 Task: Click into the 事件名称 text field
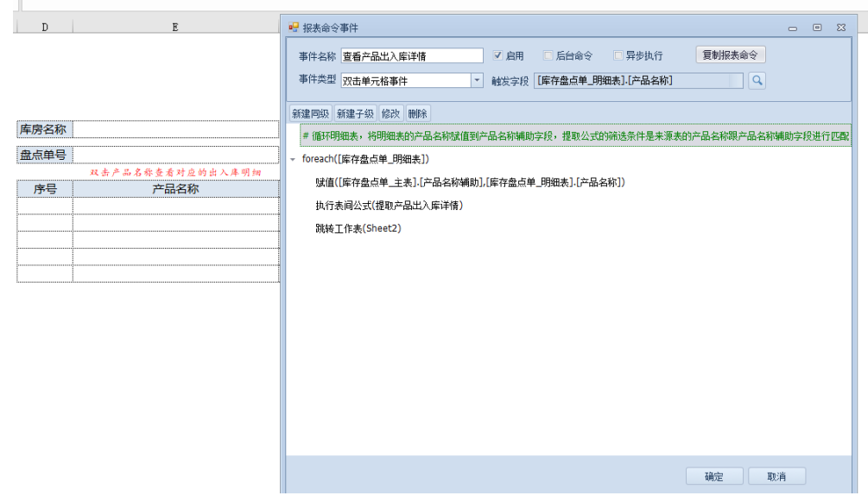pyautogui.click(x=412, y=55)
